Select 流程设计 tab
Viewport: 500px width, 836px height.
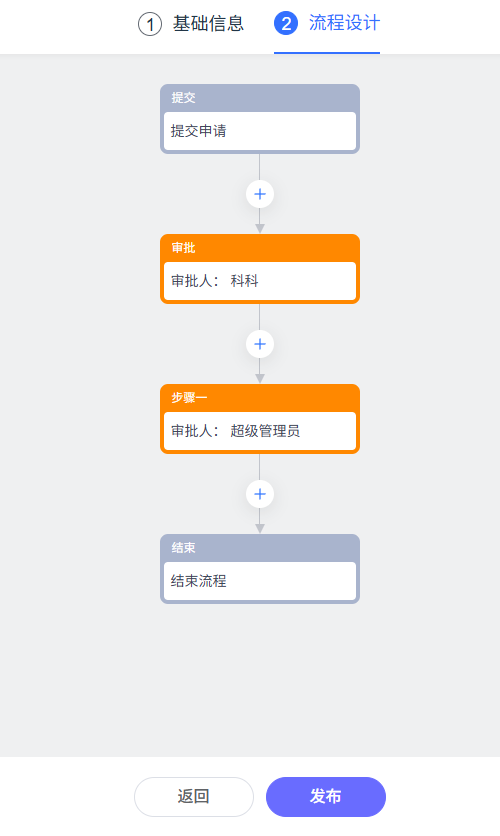pos(344,24)
